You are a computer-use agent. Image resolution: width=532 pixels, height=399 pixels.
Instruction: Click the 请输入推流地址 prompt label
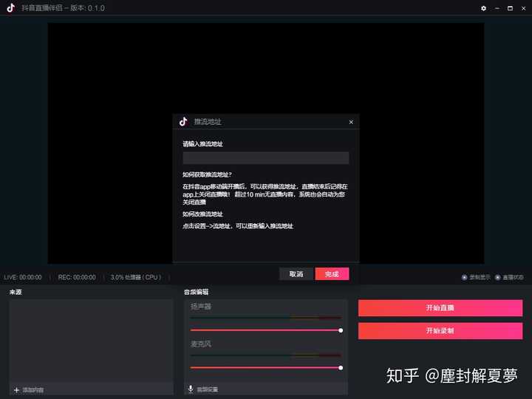pos(202,144)
